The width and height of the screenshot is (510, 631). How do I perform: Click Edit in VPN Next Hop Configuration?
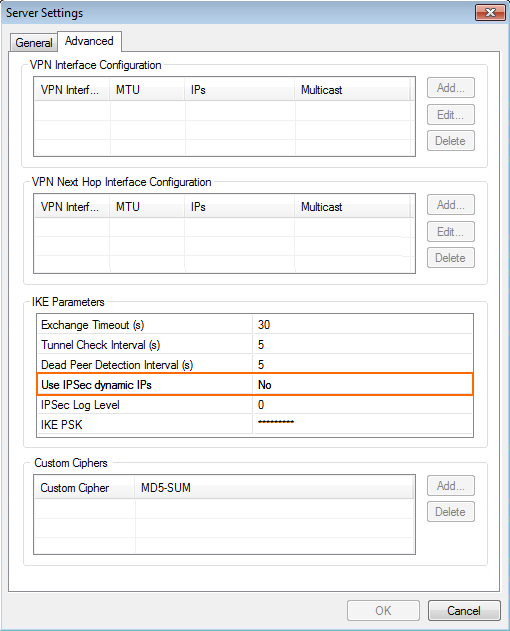(451, 232)
